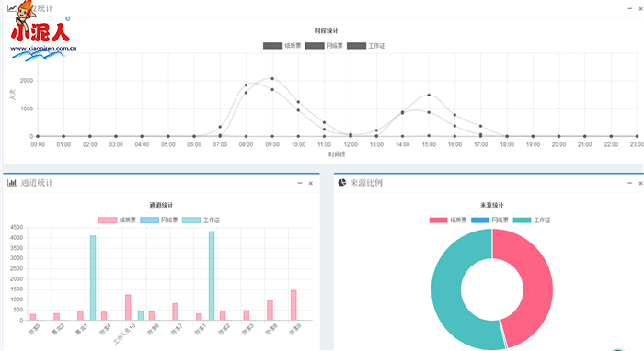Toggle 工作证 legend in the 来源统计 donut chart

click(x=532, y=221)
